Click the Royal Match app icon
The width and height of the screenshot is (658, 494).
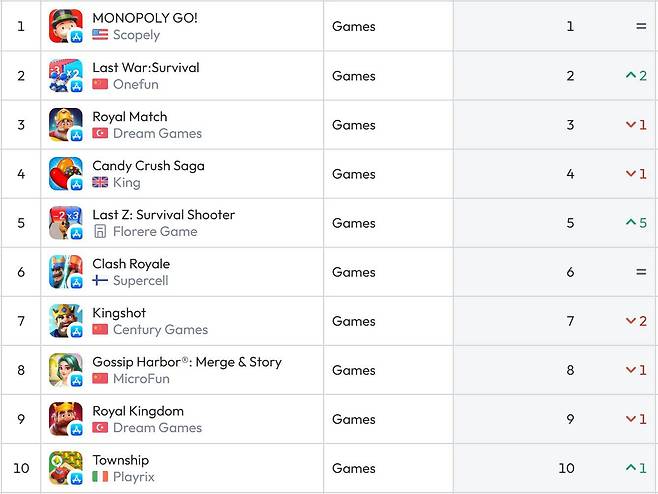[x=66, y=125]
